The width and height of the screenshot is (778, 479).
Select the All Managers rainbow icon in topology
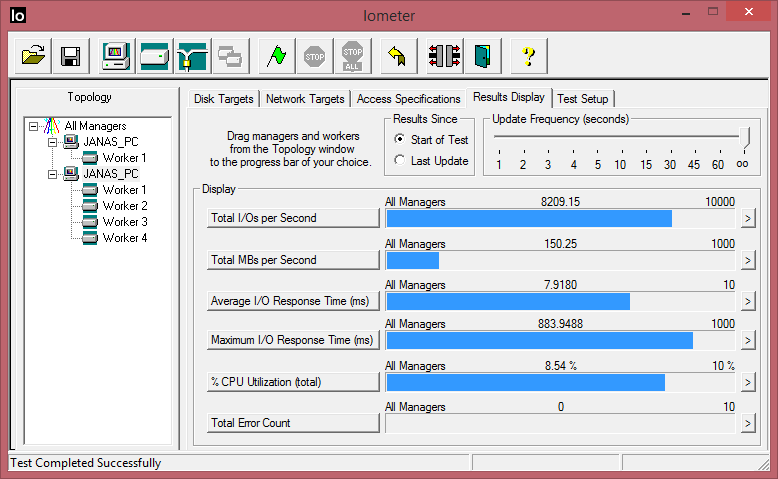[52, 126]
